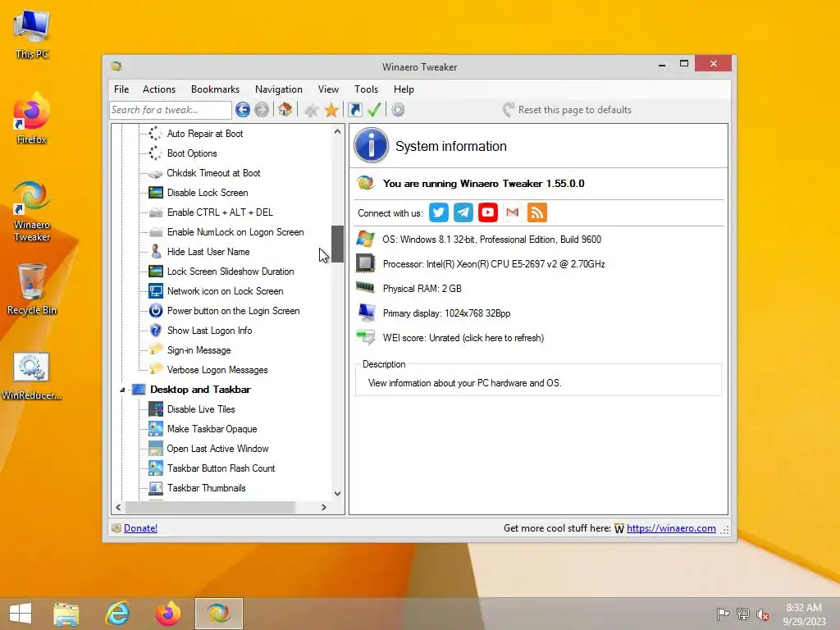
Task: Select Sign-in Message tweak
Action: click(x=199, y=350)
